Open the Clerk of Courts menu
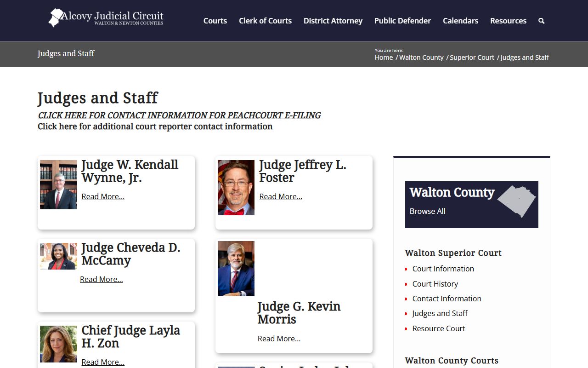The image size is (588, 368). 265,21
